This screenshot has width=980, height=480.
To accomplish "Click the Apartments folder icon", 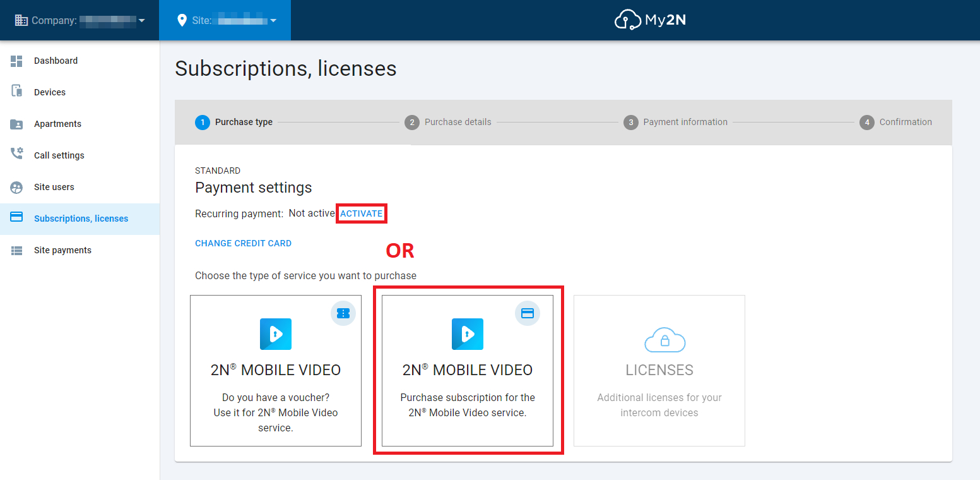I will pyautogui.click(x=17, y=124).
